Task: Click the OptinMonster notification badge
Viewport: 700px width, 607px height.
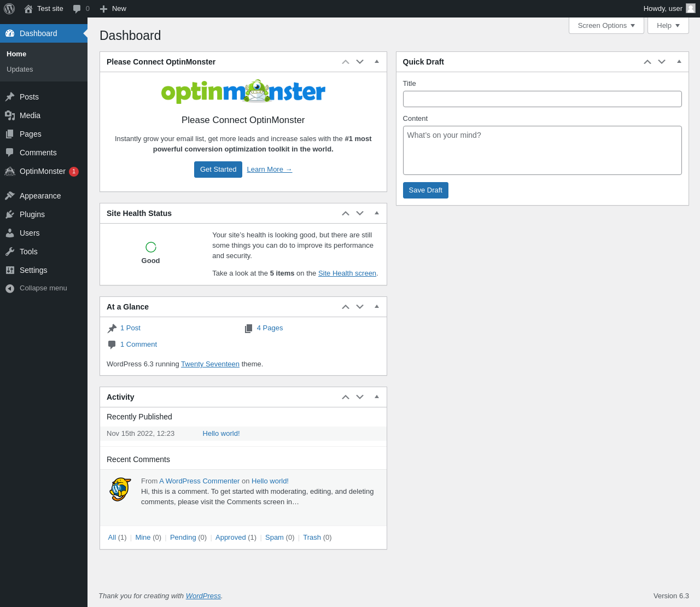Action: [74, 172]
